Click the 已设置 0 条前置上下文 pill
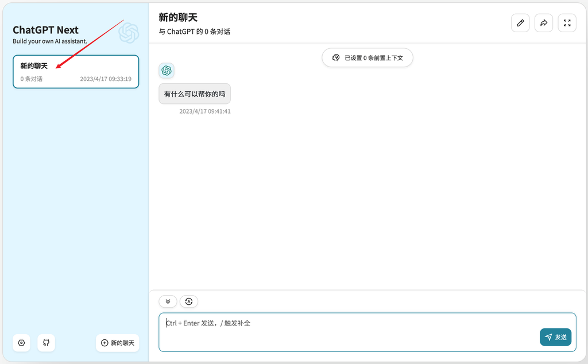 367,58
